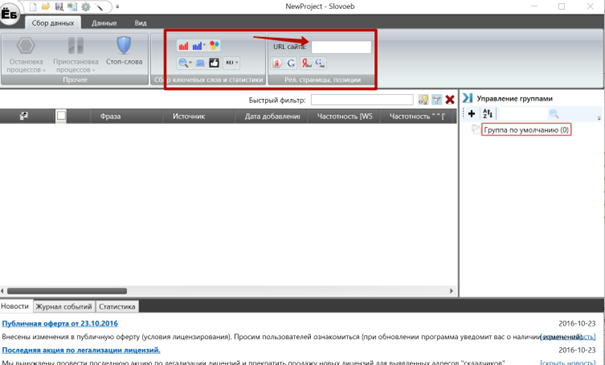Expand the quick access toolbar customize arrow
The image size is (605, 365).
(117, 7)
